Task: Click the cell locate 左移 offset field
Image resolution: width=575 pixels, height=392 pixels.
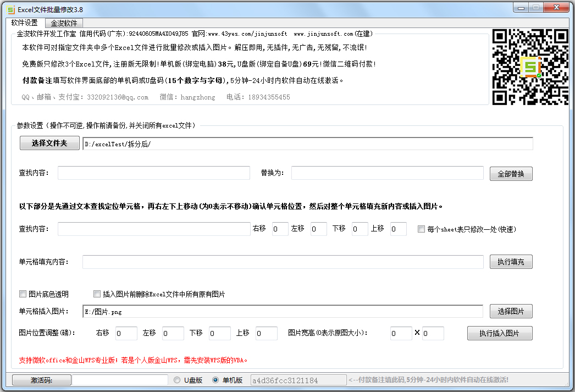Action: tap(319, 229)
